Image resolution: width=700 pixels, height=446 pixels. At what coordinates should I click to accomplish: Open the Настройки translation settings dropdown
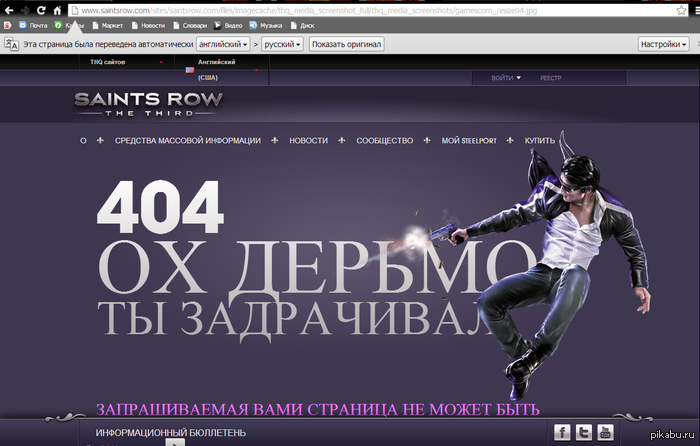click(663, 44)
